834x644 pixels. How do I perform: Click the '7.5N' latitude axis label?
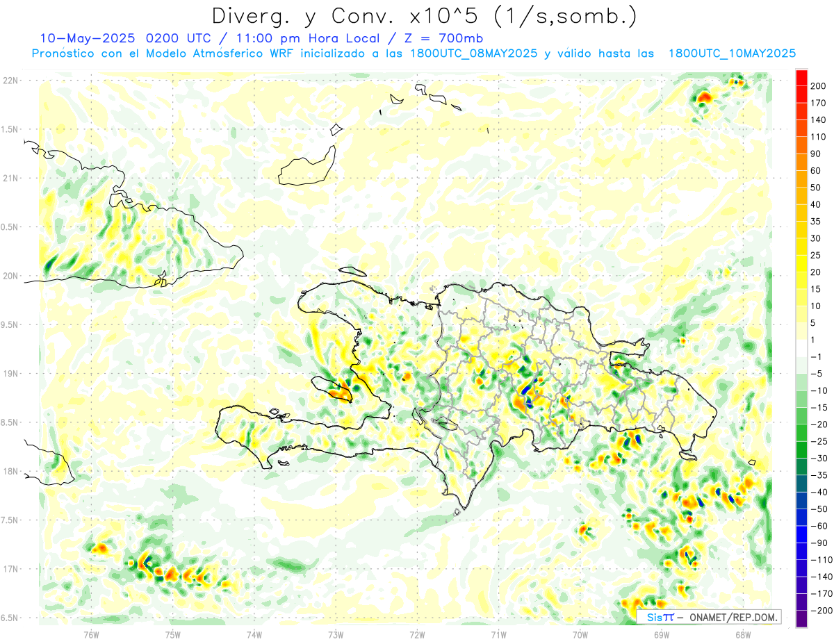(10, 520)
